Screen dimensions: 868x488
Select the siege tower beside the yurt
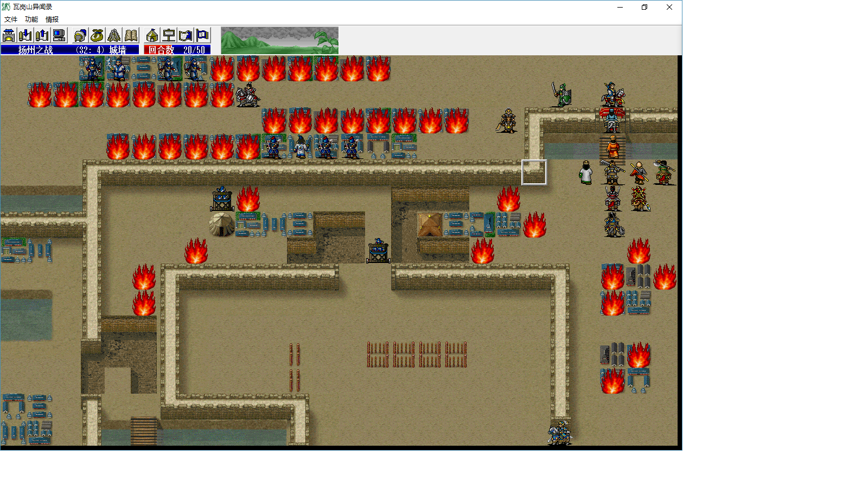[x=222, y=198]
